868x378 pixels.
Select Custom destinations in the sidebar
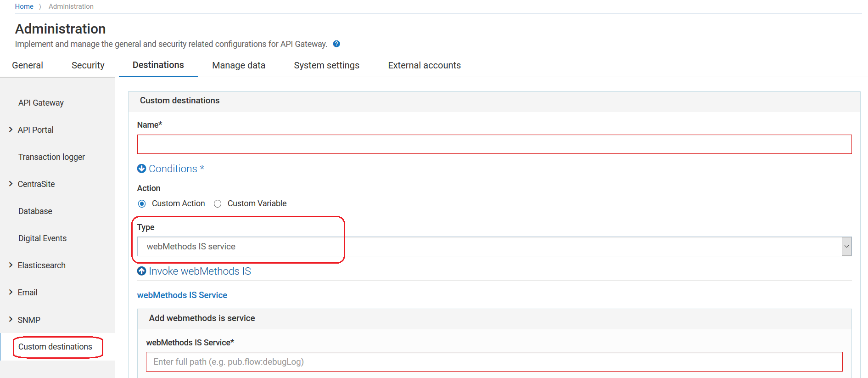point(55,347)
